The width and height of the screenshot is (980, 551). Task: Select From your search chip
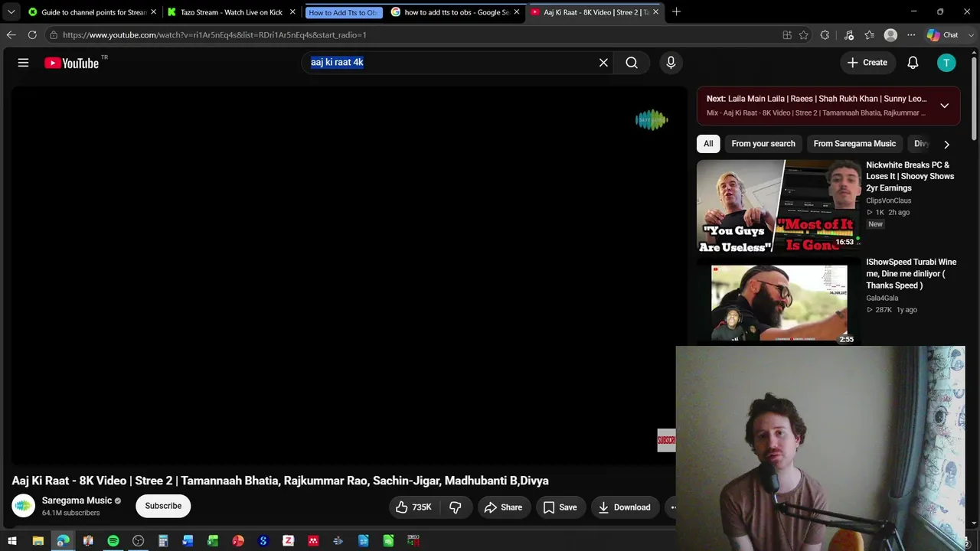763,144
